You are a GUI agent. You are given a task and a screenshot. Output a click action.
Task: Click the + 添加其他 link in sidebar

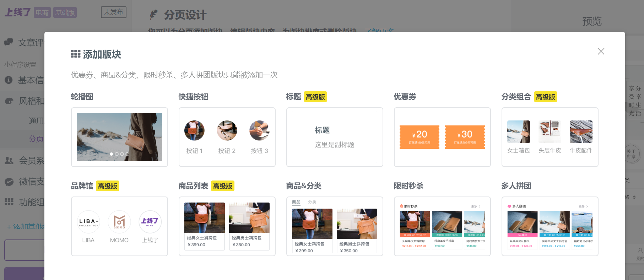[x=26, y=226]
